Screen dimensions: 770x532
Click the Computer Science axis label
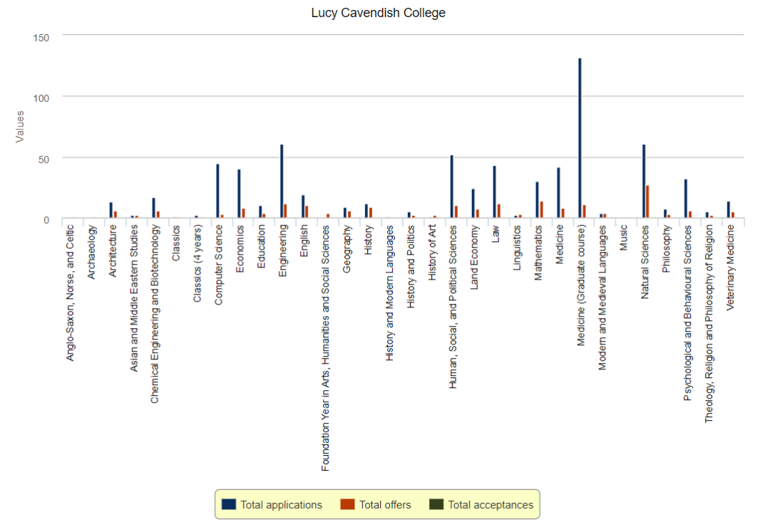click(x=219, y=265)
